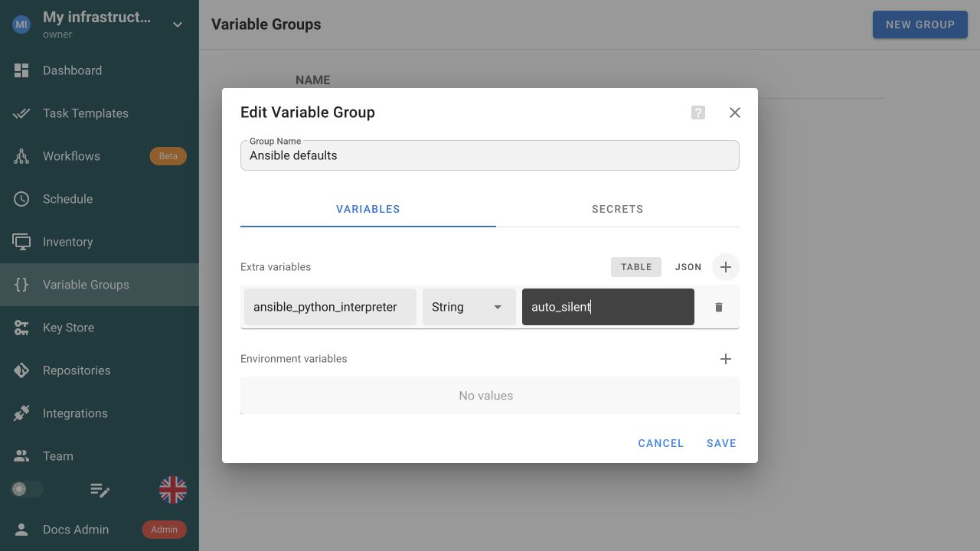Viewport: 980px width, 551px height.
Task: Toggle the dark mode switch
Action: tap(27, 489)
